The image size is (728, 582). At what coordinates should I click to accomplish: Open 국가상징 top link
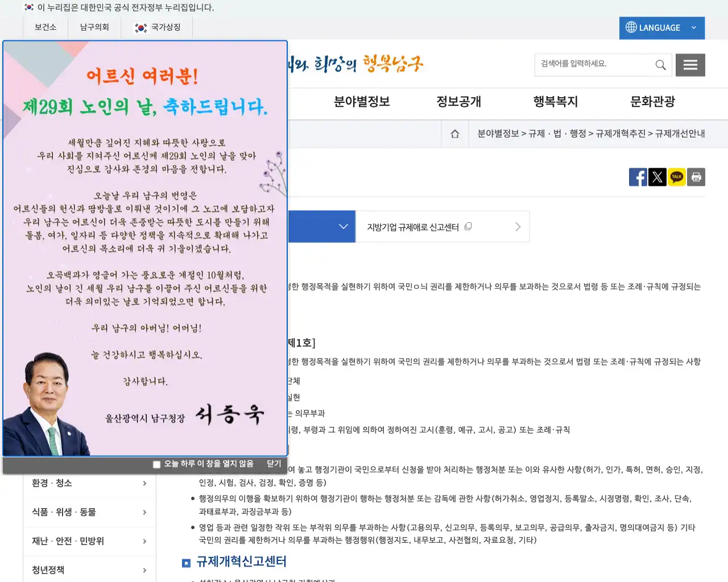tap(166, 27)
